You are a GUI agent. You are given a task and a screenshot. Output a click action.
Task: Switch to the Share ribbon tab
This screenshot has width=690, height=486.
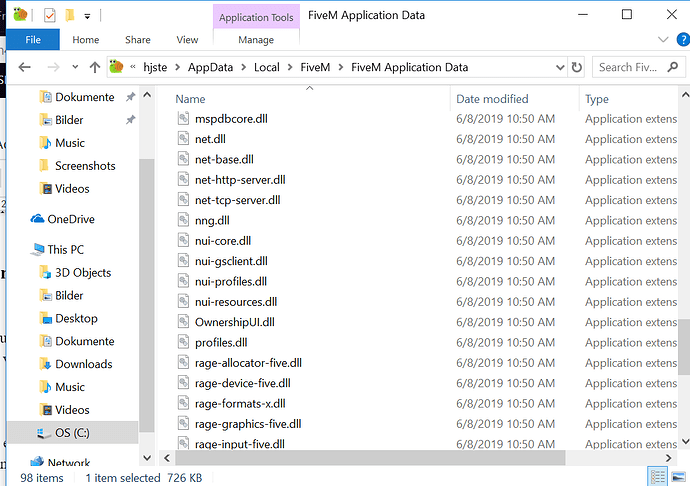tap(138, 40)
